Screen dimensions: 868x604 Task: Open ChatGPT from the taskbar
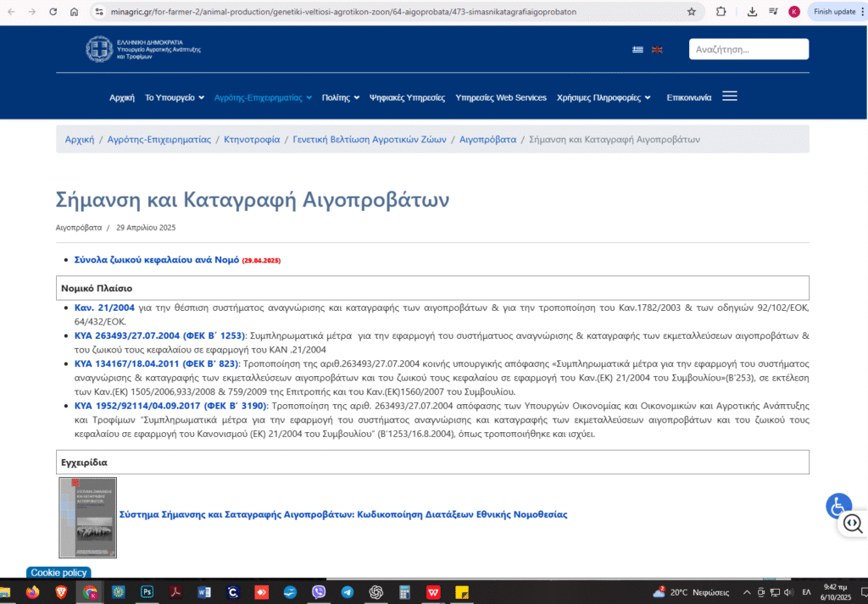click(x=376, y=592)
